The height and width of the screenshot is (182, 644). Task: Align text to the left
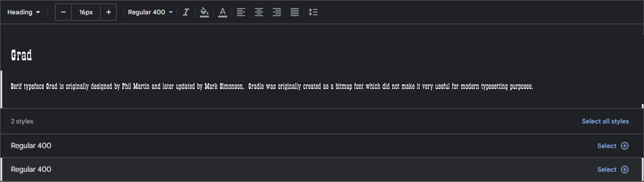click(241, 12)
